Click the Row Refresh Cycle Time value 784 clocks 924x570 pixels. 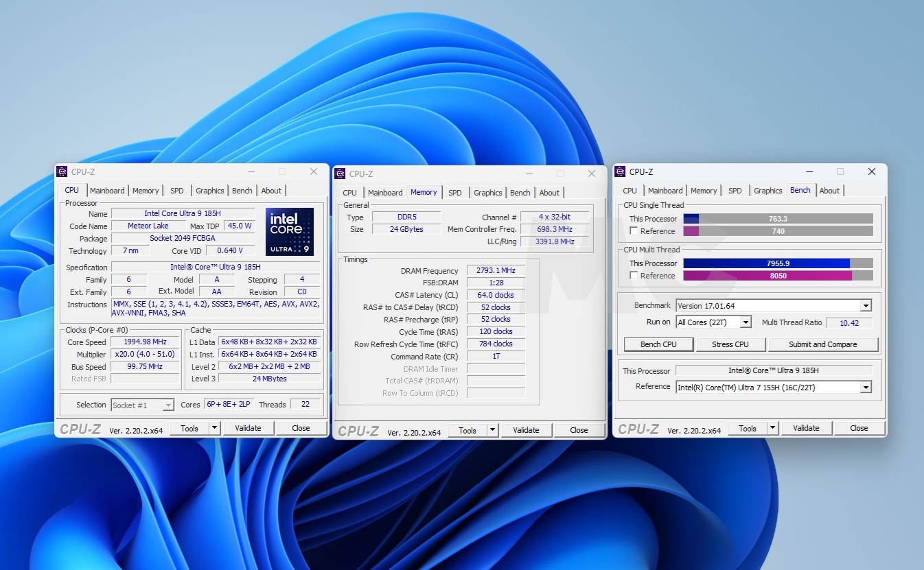[496, 344]
